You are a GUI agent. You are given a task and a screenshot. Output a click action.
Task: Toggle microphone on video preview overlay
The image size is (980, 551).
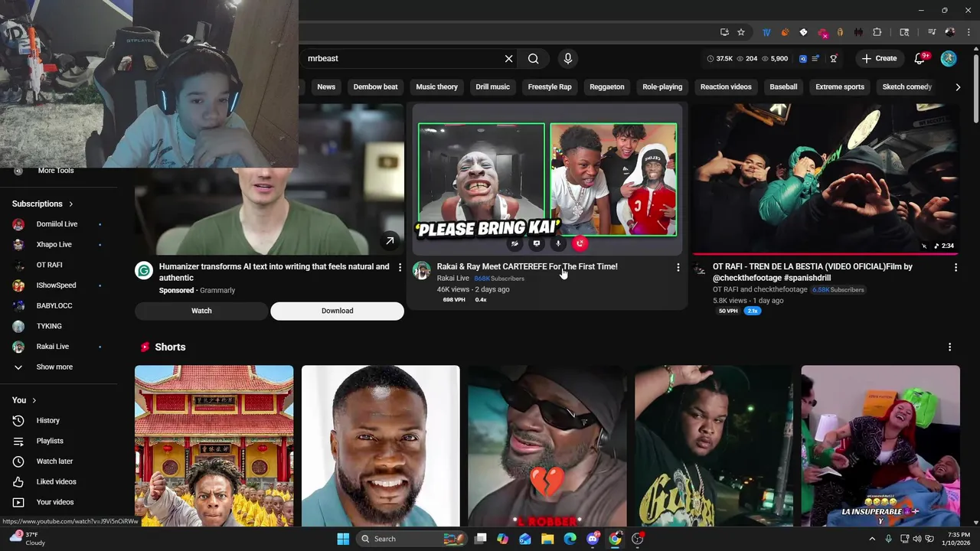point(558,243)
